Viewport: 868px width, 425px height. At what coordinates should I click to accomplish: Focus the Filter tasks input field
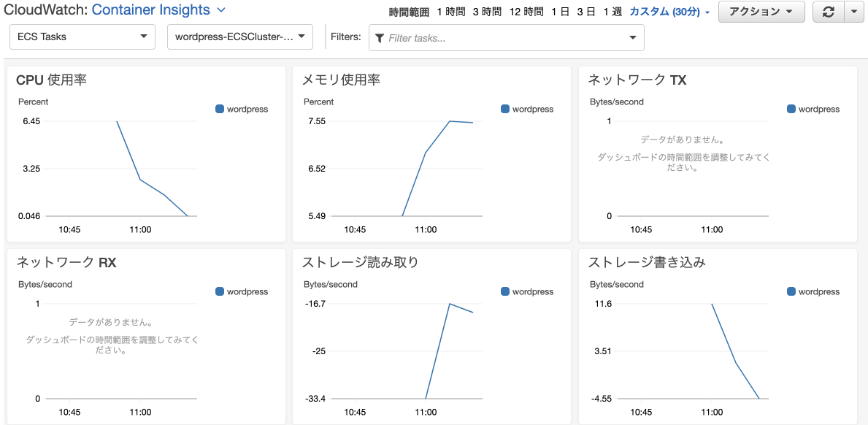click(x=507, y=38)
